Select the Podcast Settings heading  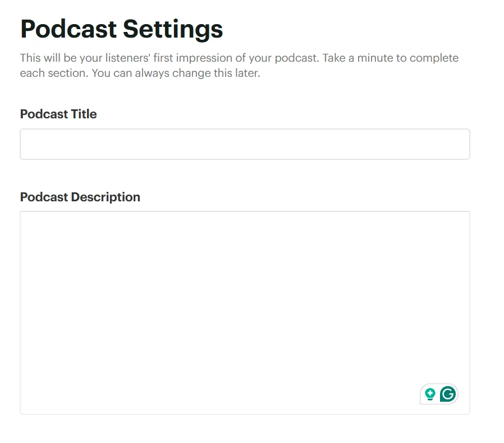click(x=121, y=29)
